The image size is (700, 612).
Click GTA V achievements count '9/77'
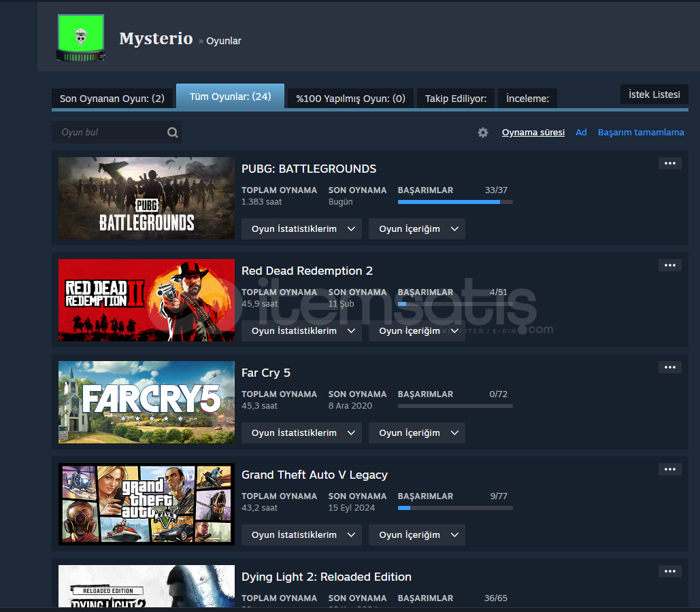coord(499,496)
